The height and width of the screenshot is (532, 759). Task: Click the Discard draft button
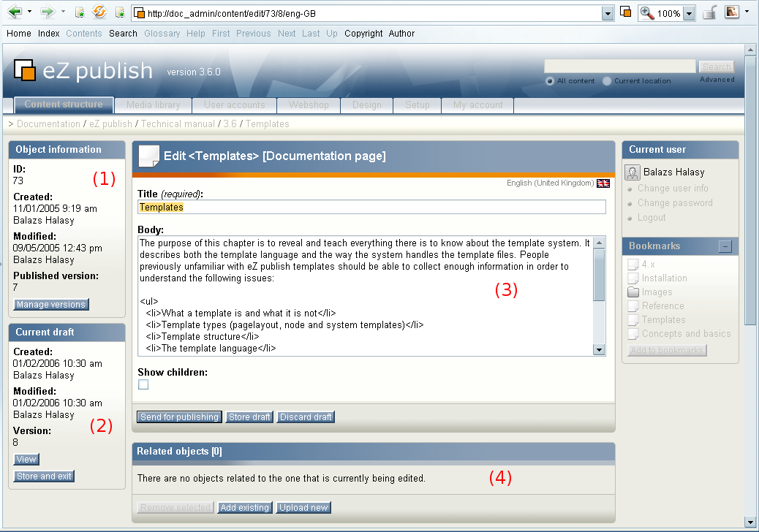(x=306, y=417)
